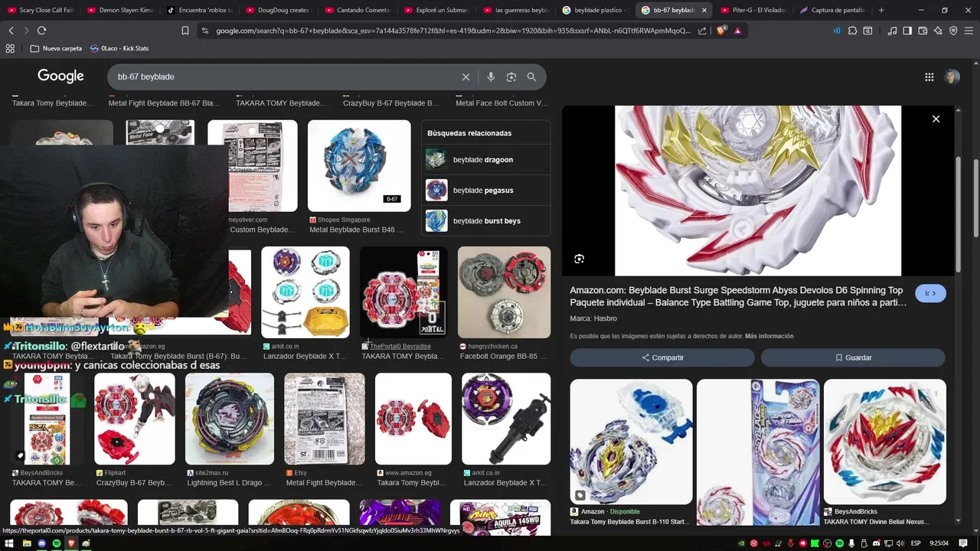Open the music note playlist icon
The width and height of the screenshot is (980, 551).
click(x=892, y=31)
